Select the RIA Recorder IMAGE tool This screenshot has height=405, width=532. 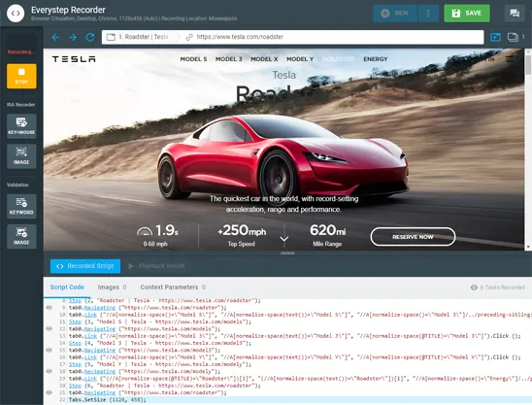click(21, 156)
